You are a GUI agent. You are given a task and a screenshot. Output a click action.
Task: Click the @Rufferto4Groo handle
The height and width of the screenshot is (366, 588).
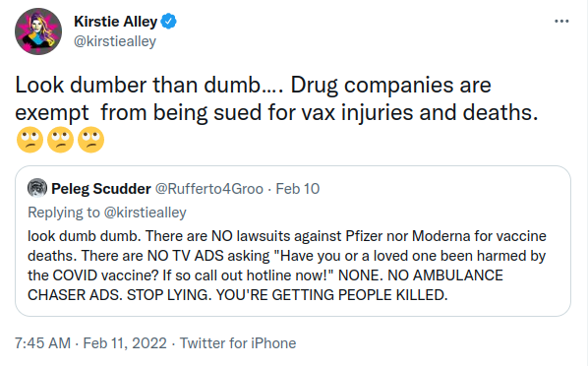(x=209, y=189)
